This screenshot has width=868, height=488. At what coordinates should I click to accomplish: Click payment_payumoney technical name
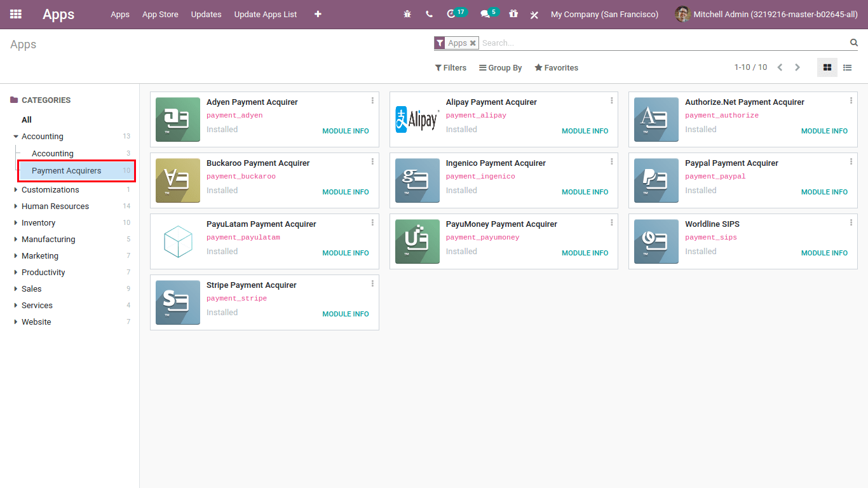coord(483,237)
